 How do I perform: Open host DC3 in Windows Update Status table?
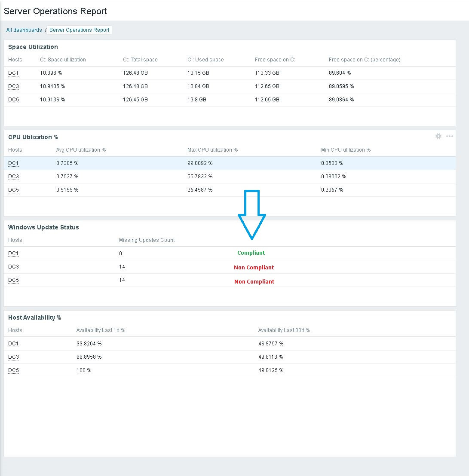coord(13,267)
